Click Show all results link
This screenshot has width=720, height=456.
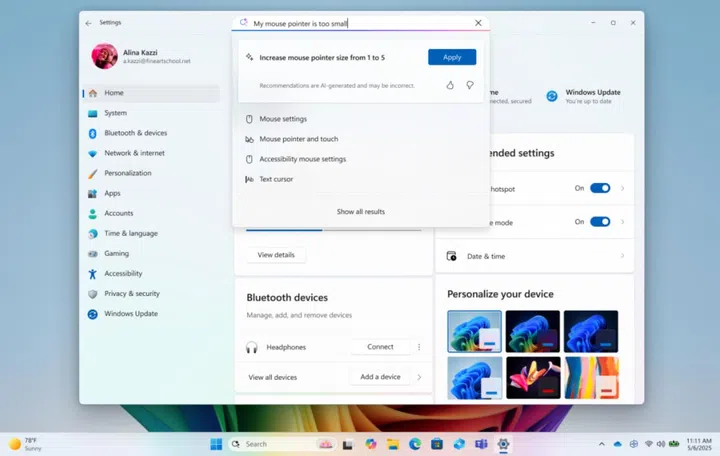pos(360,212)
